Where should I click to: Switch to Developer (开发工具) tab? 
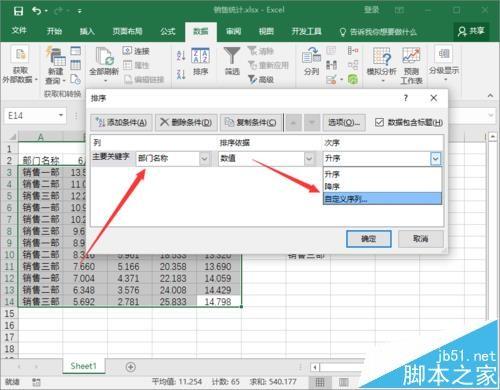307,31
